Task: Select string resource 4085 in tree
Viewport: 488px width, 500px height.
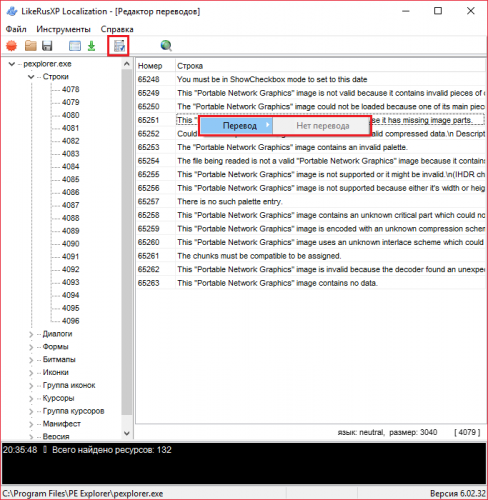Action: pyautogui.click(x=70, y=179)
